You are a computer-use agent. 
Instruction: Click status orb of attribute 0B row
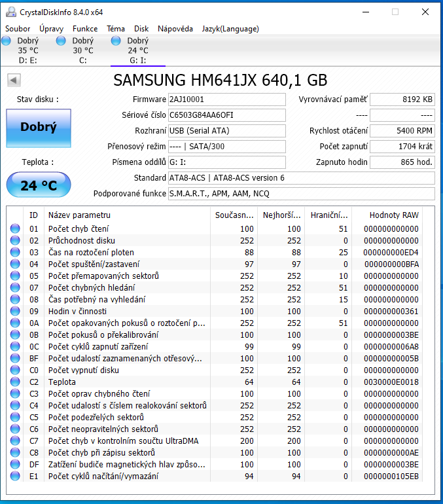click(15, 334)
